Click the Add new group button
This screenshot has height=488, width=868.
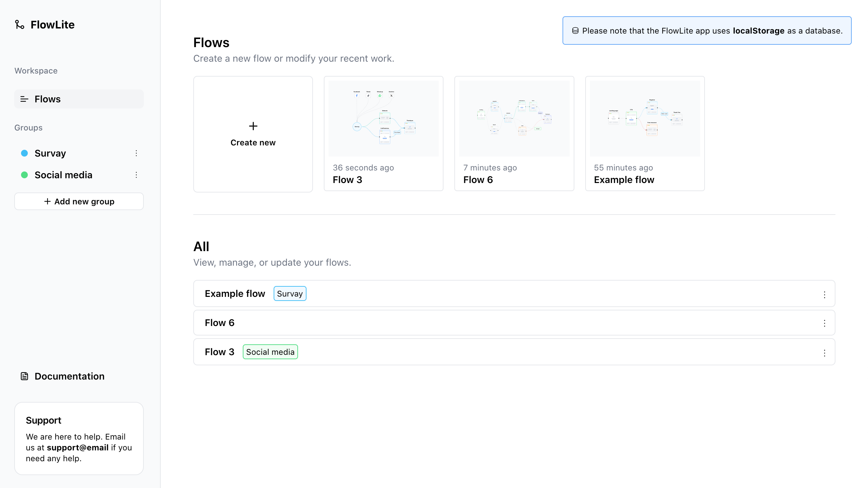coord(79,201)
